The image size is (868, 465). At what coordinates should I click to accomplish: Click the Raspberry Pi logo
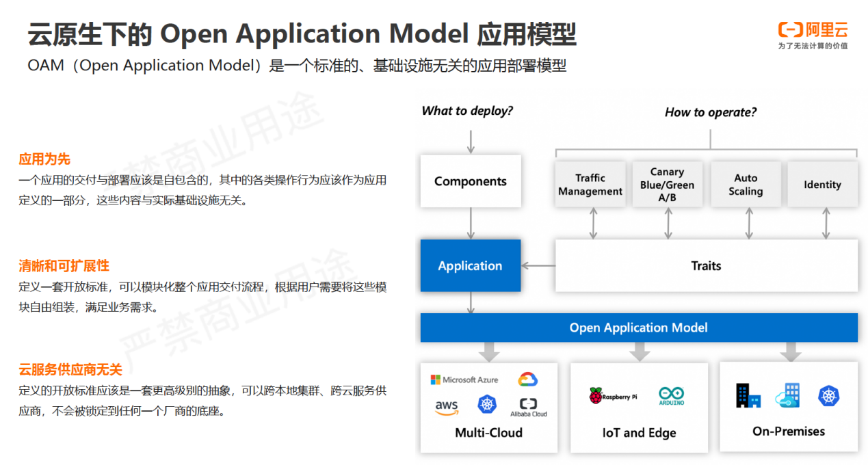[x=612, y=396]
